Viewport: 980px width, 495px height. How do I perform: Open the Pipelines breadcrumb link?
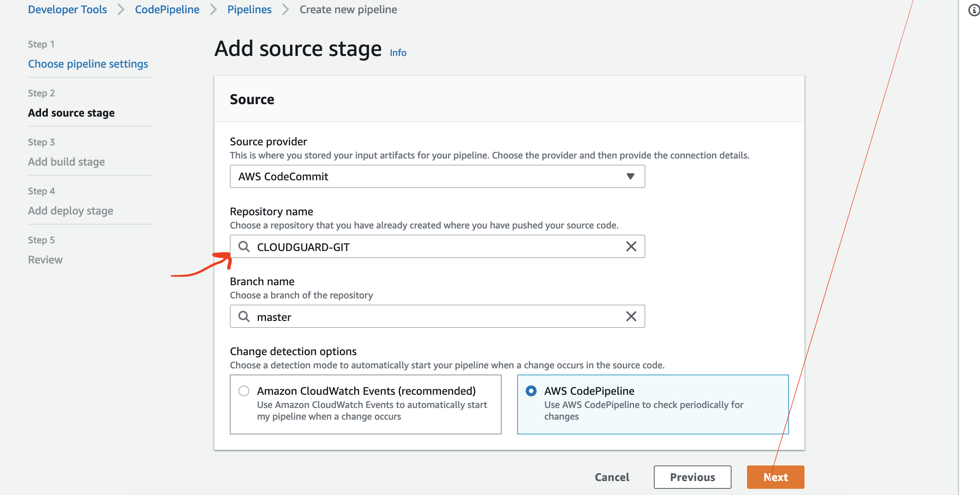(249, 9)
